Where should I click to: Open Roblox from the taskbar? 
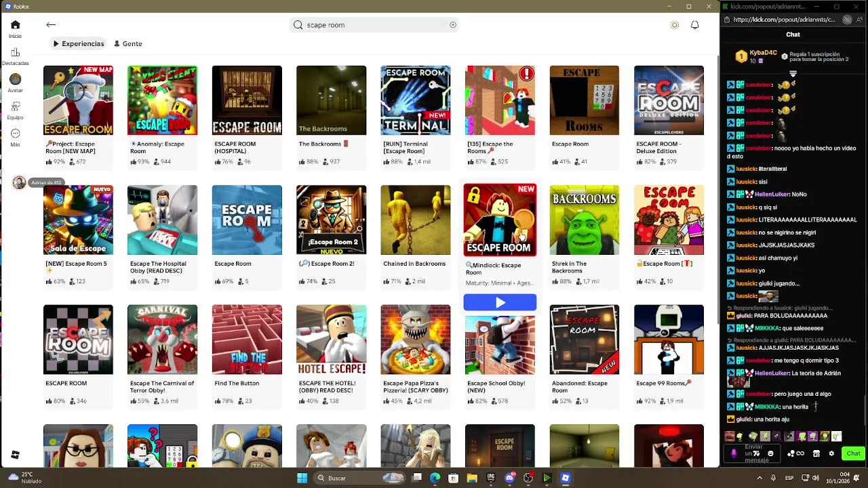565,478
